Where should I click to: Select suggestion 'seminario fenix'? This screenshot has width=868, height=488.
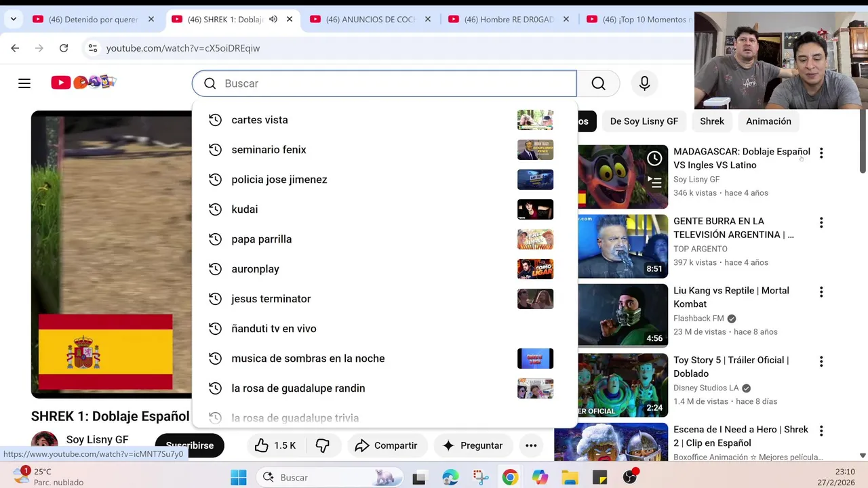click(384, 150)
